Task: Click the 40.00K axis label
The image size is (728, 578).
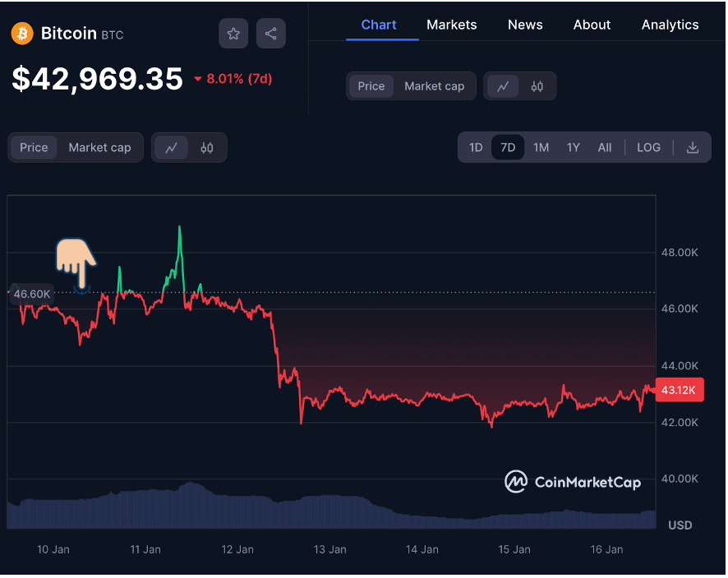Action: pyautogui.click(x=680, y=479)
